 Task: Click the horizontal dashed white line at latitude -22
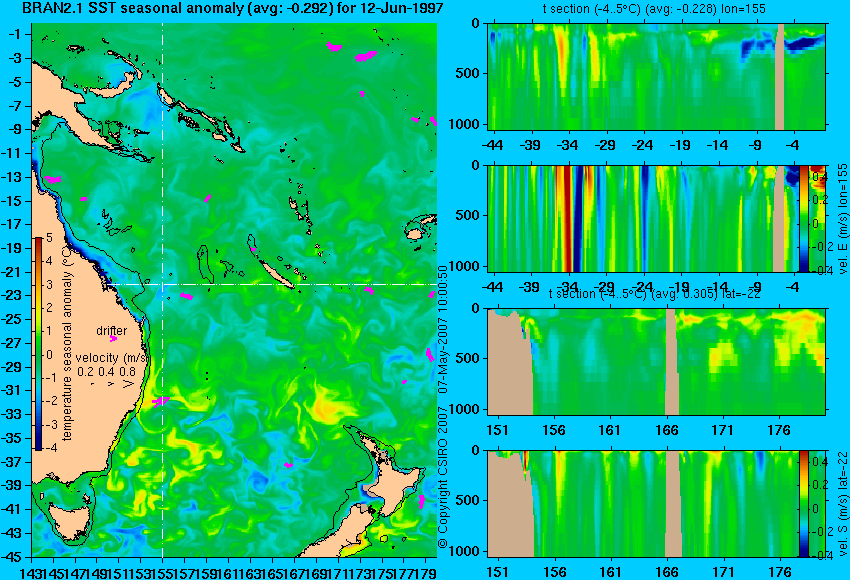point(271,284)
